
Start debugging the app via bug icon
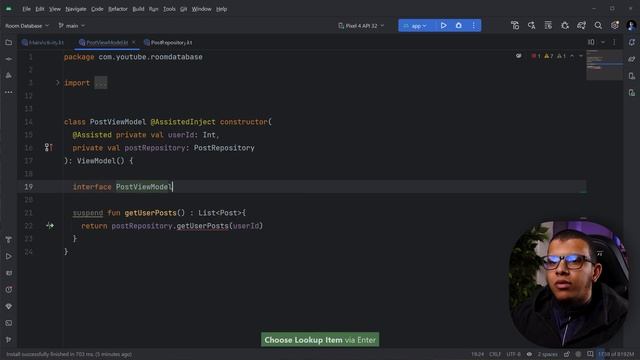459,25
